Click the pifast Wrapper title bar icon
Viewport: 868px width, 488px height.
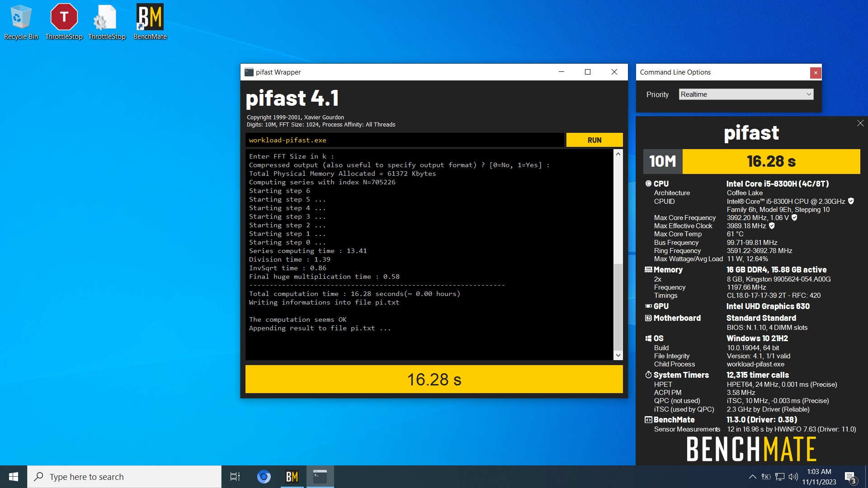tap(249, 72)
